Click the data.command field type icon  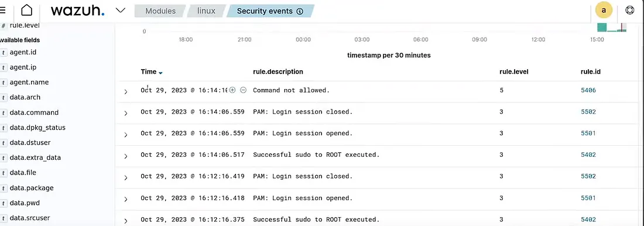click(4, 112)
